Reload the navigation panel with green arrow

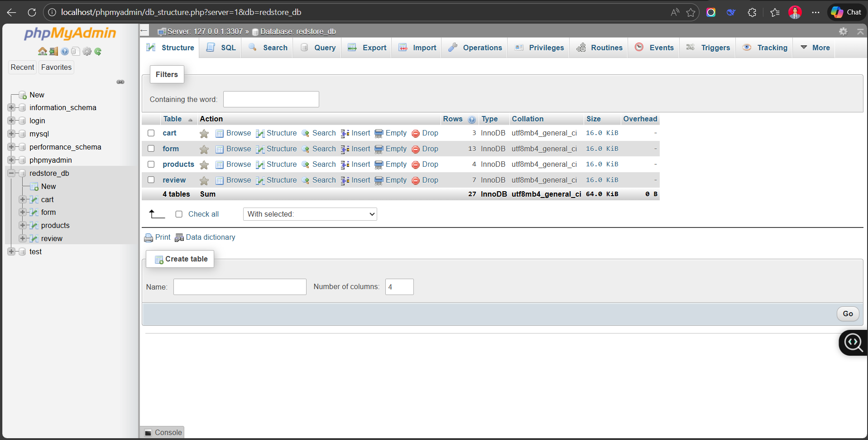[x=98, y=52]
